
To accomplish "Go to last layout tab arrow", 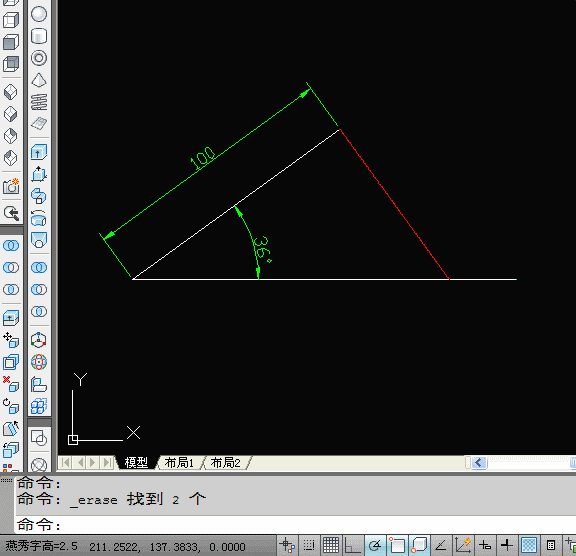I will [x=107, y=462].
